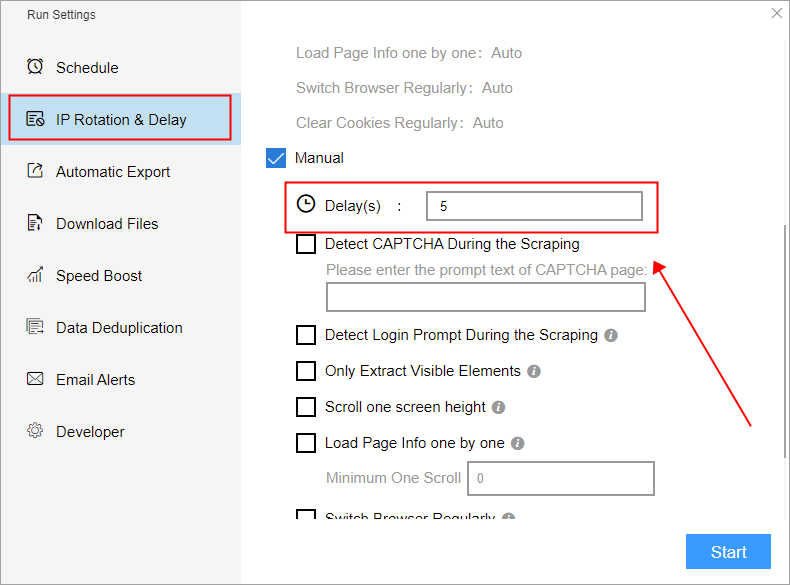
Task: Focus the CAPTCHA prompt text field
Action: pyautogui.click(x=486, y=298)
